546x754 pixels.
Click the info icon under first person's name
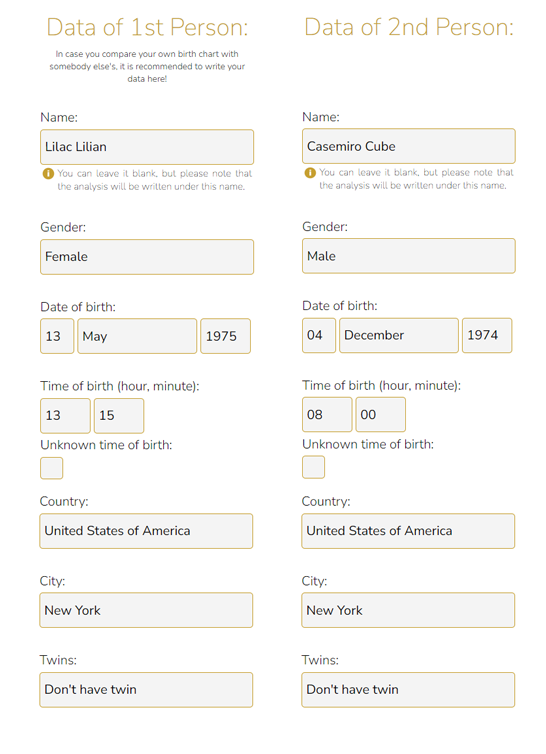coord(48,174)
